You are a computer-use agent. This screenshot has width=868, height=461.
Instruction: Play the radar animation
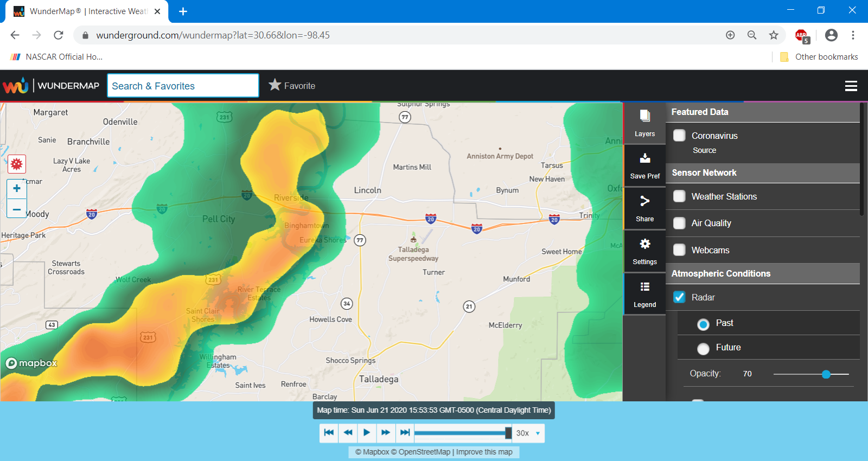tap(367, 433)
